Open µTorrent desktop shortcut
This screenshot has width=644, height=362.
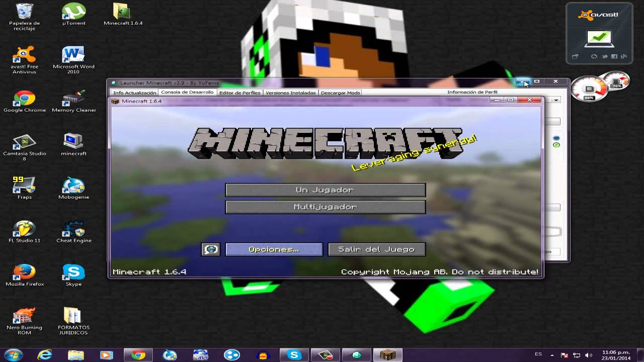tap(73, 15)
